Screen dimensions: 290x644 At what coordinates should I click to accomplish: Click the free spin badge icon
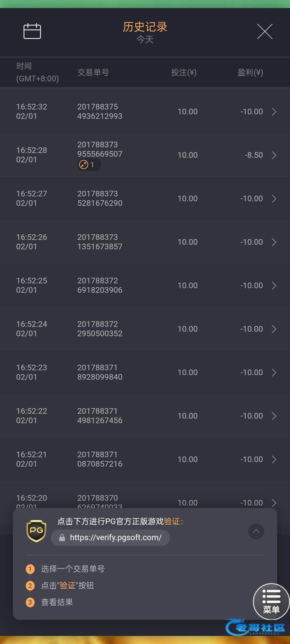pyautogui.click(x=84, y=164)
